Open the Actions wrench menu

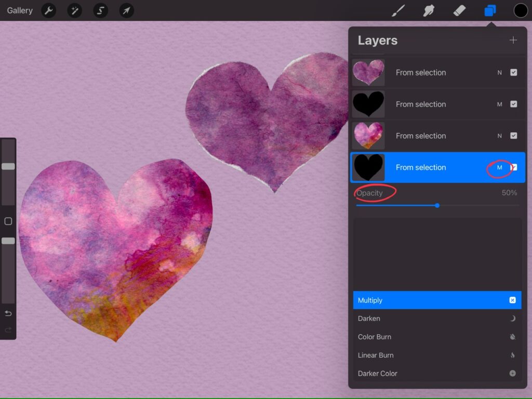(48, 10)
